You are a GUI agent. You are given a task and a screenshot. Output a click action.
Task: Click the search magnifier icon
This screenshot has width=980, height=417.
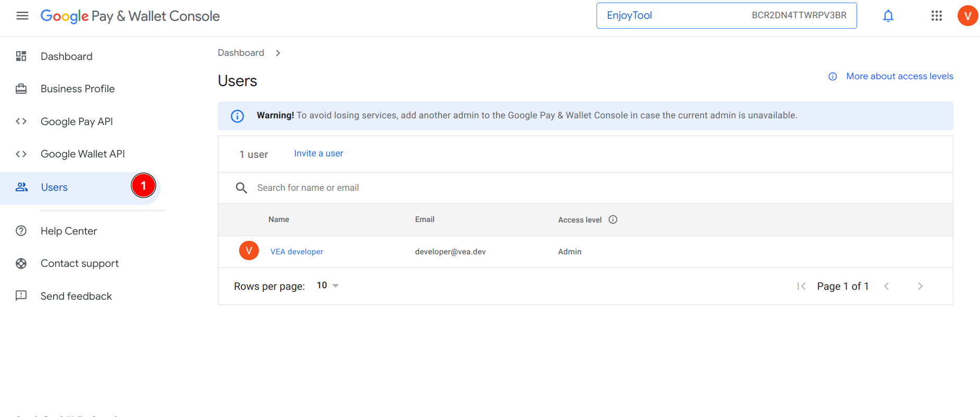(241, 188)
